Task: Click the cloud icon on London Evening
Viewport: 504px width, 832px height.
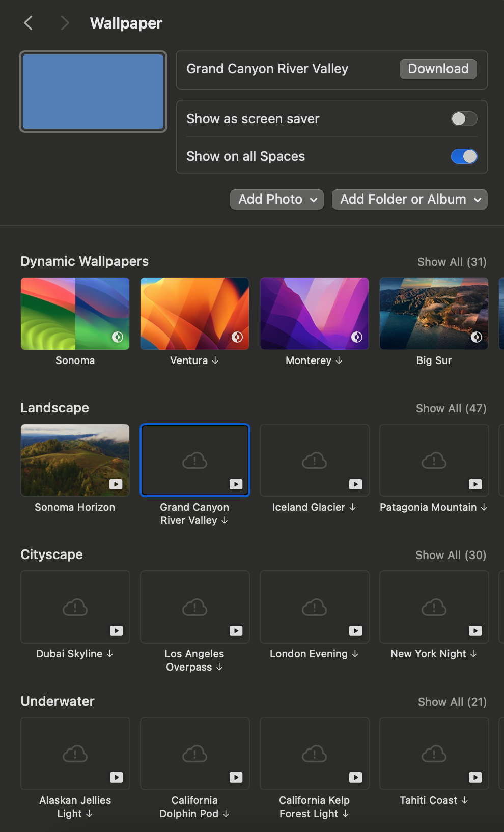Action: [x=314, y=607]
